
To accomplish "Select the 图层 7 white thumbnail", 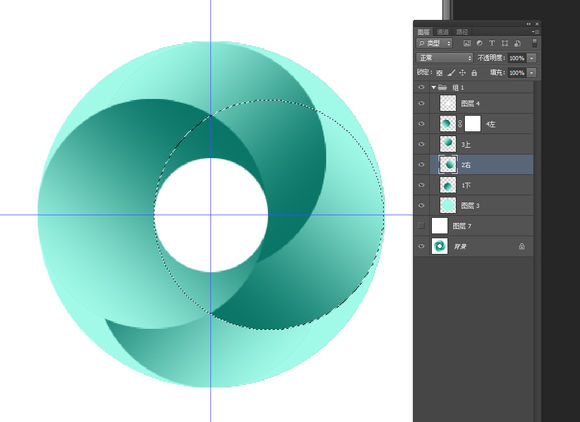I will tap(439, 226).
